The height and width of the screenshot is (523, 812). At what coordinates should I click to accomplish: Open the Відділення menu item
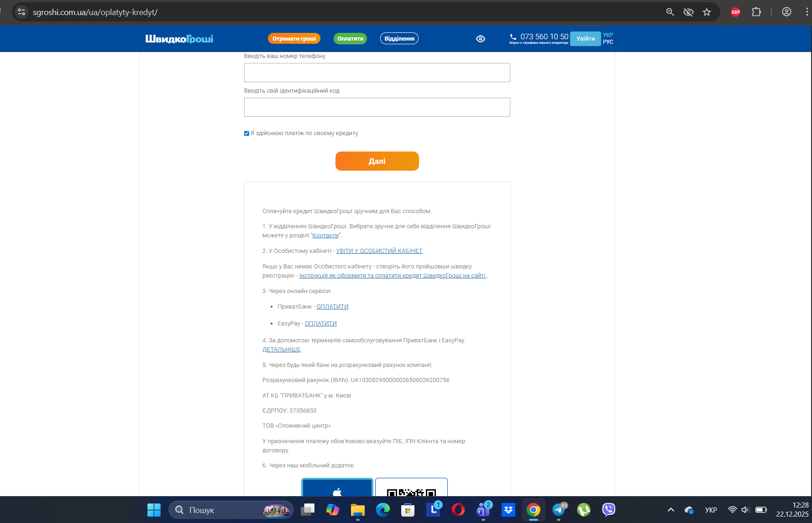[399, 39]
